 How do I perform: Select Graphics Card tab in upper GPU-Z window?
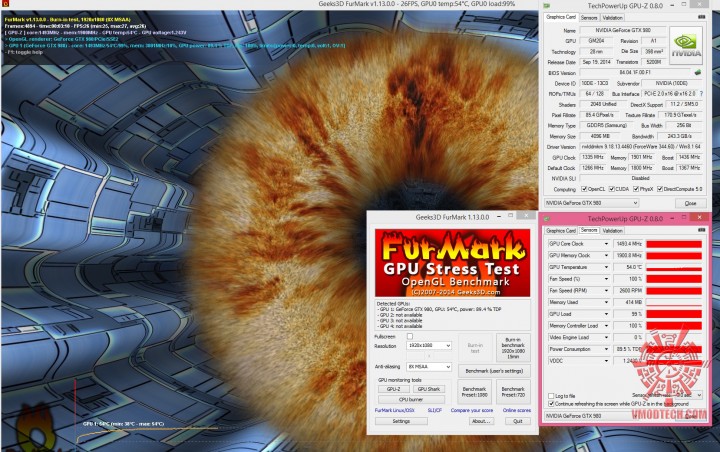pos(561,17)
